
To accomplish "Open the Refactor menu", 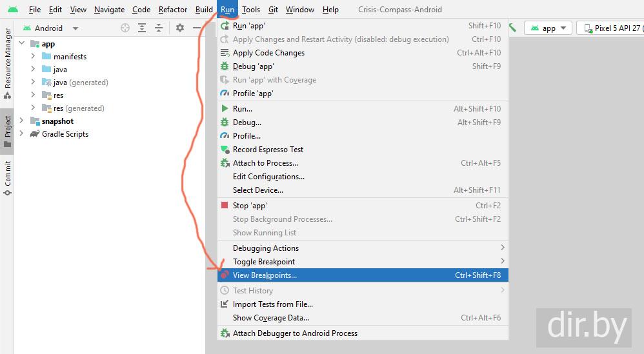I will (173, 10).
